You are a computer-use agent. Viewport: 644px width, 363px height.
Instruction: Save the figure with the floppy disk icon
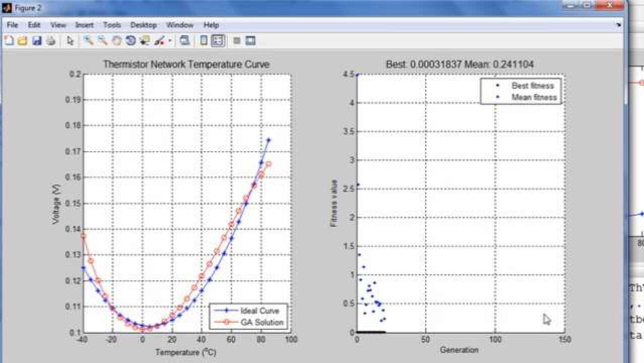coord(36,41)
